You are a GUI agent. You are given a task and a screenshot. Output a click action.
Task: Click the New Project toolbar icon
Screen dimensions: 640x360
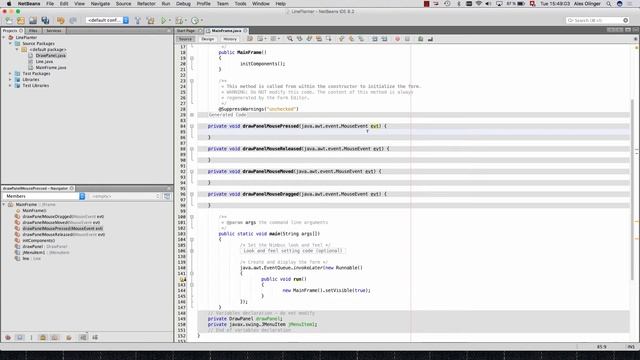pos(20,20)
